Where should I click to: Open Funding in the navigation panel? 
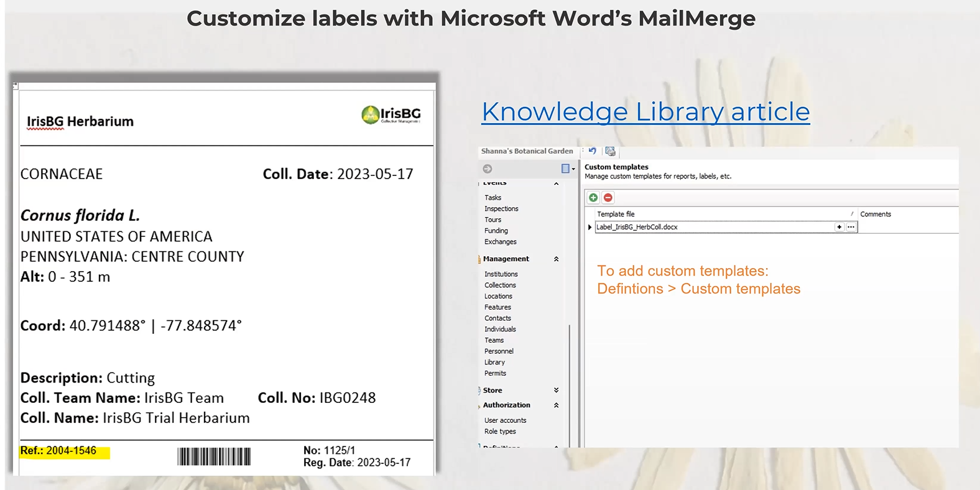[x=496, y=231]
